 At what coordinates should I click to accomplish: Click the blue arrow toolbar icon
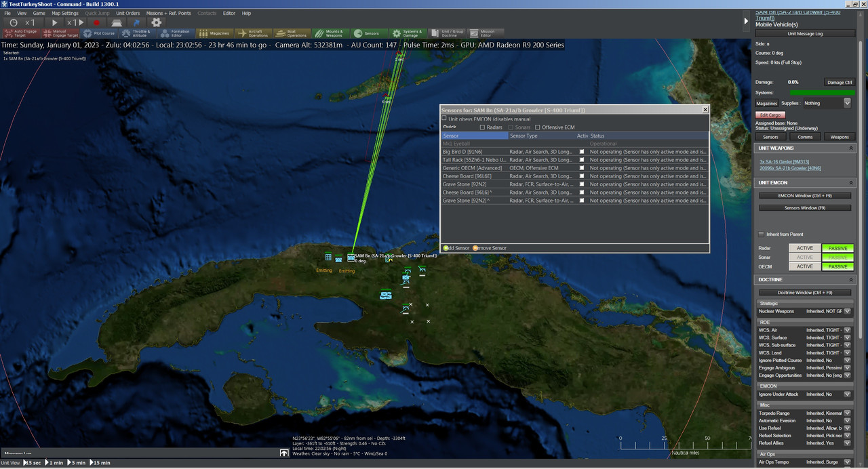pos(136,22)
